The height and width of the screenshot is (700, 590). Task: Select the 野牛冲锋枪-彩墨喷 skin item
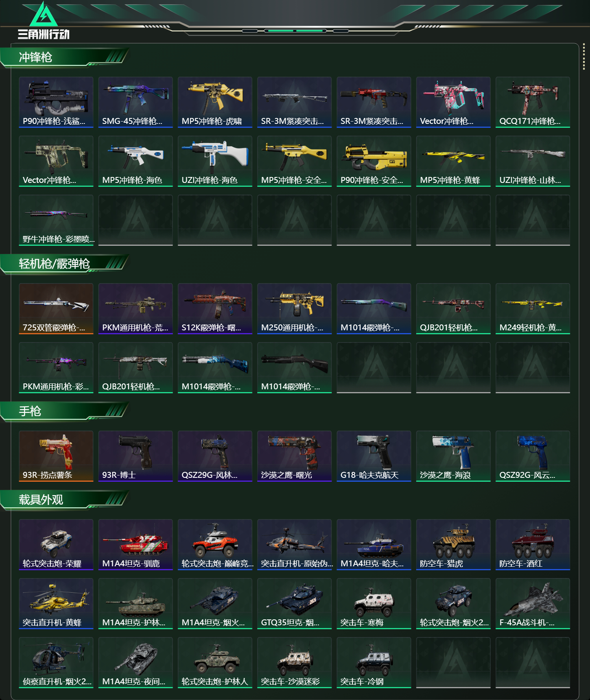56,220
